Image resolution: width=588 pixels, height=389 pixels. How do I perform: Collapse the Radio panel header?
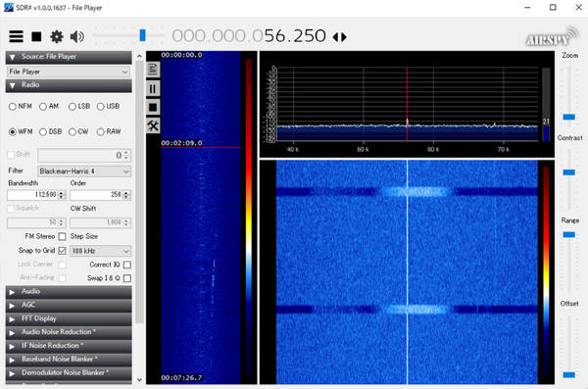click(x=69, y=85)
